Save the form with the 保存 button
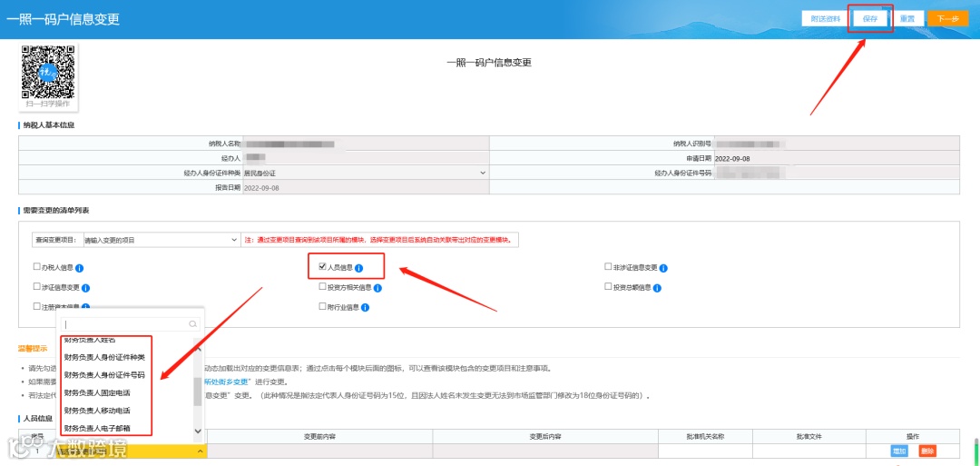This screenshot has width=980, height=466. pyautogui.click(x=870, y=19)
